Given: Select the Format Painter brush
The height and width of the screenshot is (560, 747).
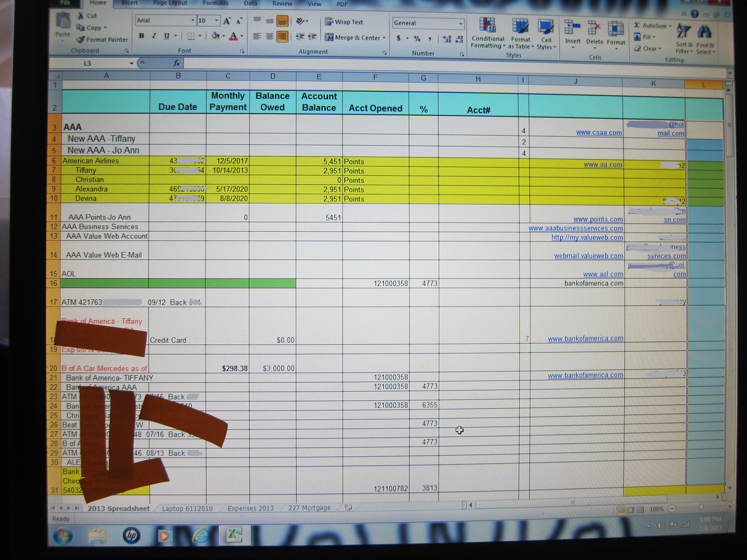Looking at the screenshot, I should (x=81, y=40).
